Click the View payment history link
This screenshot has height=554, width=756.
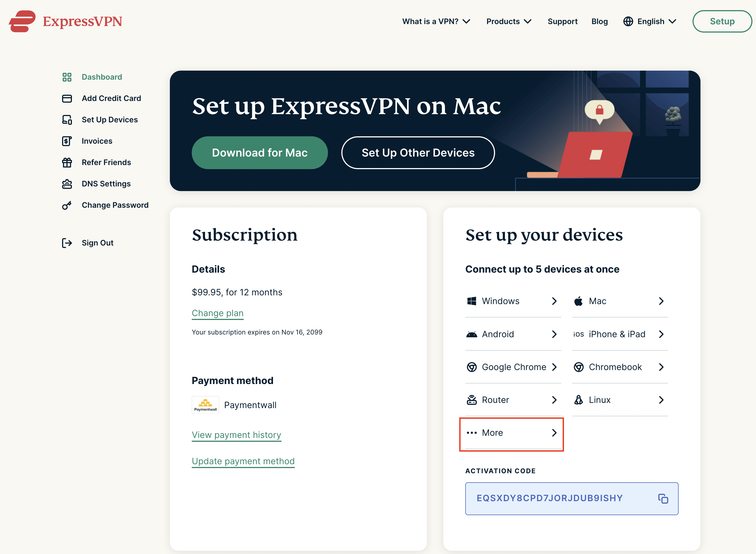(x=237, y=435)
